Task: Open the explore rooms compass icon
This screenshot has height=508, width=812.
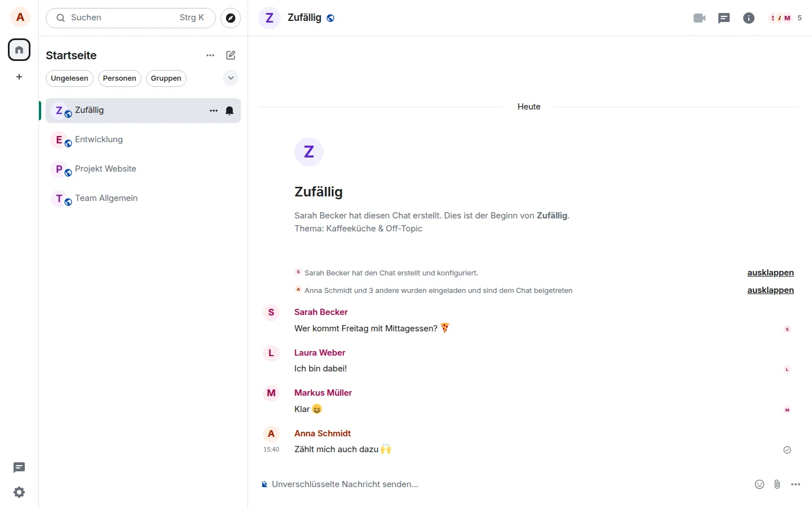Action: 231,18
